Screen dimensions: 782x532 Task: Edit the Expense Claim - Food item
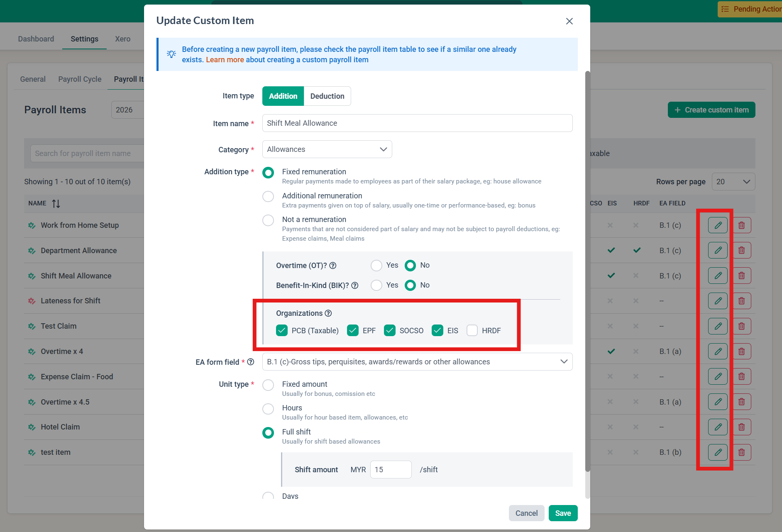pyautogui.click(x=718, y=376)
